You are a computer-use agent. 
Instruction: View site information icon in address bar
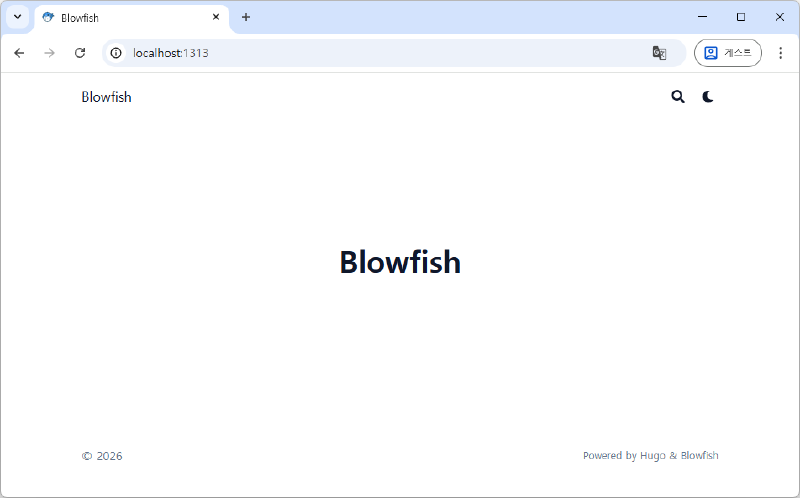(116, 53)
